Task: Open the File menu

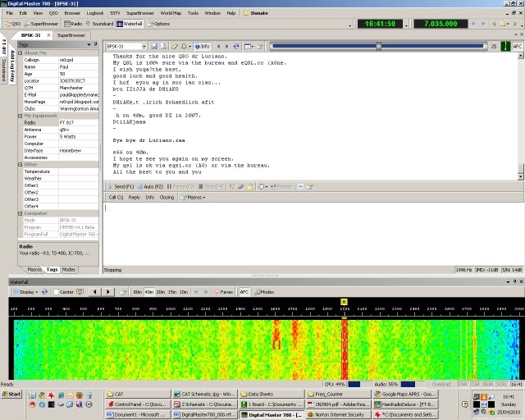Action: pos(9,13)
